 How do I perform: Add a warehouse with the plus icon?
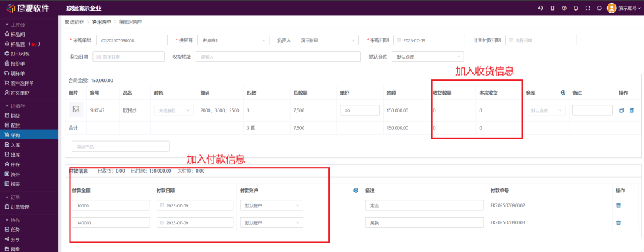point(563,93)
